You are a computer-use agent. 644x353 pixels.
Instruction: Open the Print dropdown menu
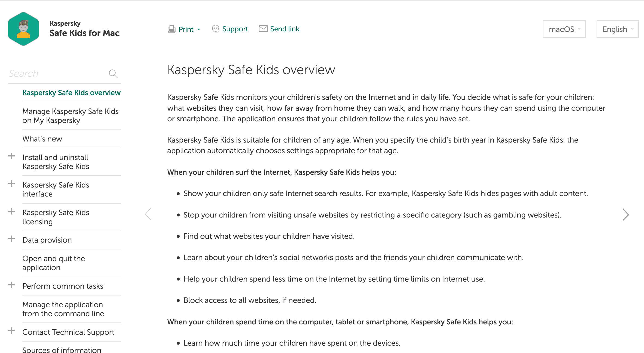(199, 29)
